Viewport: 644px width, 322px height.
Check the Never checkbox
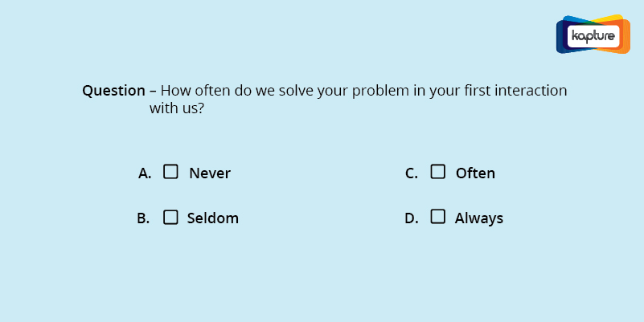(x=170, y=172)
